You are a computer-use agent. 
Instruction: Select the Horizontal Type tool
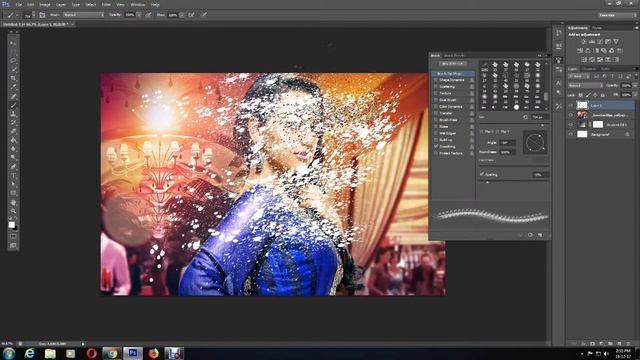13,176
